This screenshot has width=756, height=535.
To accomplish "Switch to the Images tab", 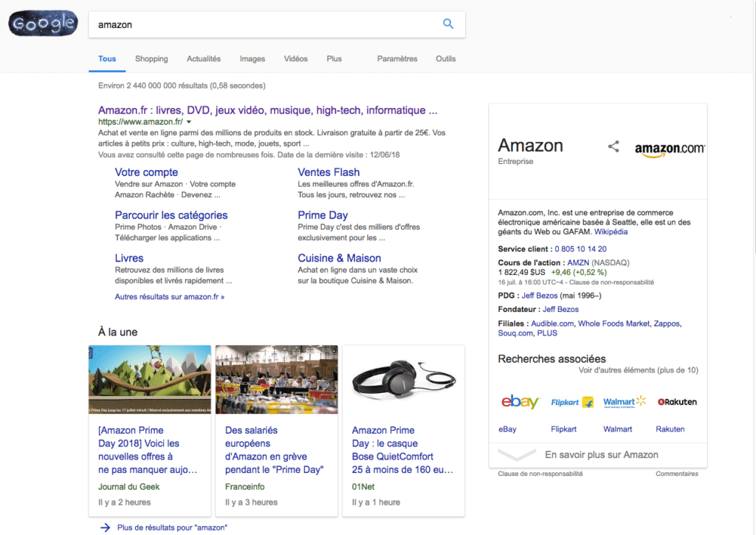I will (252, 59).
